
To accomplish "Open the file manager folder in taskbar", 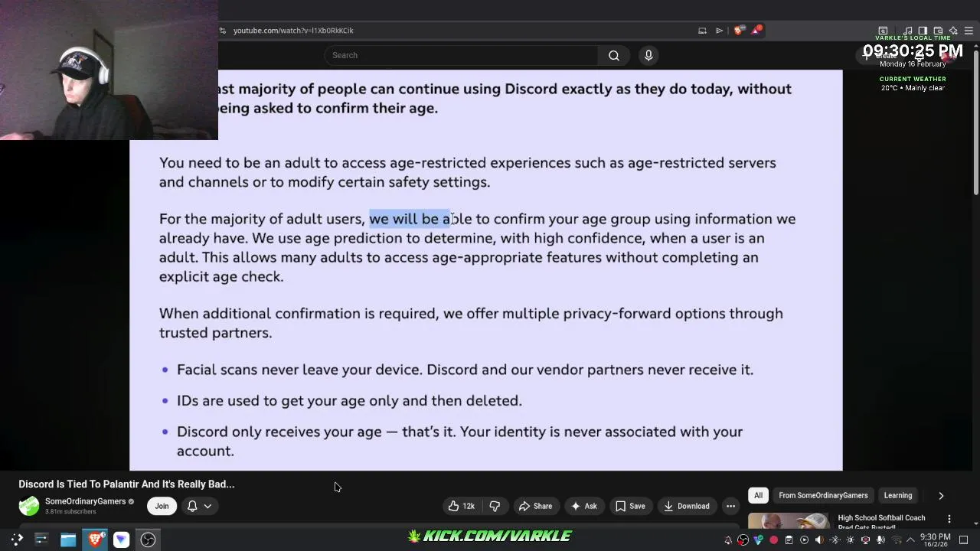I will [x=68, y=540].
